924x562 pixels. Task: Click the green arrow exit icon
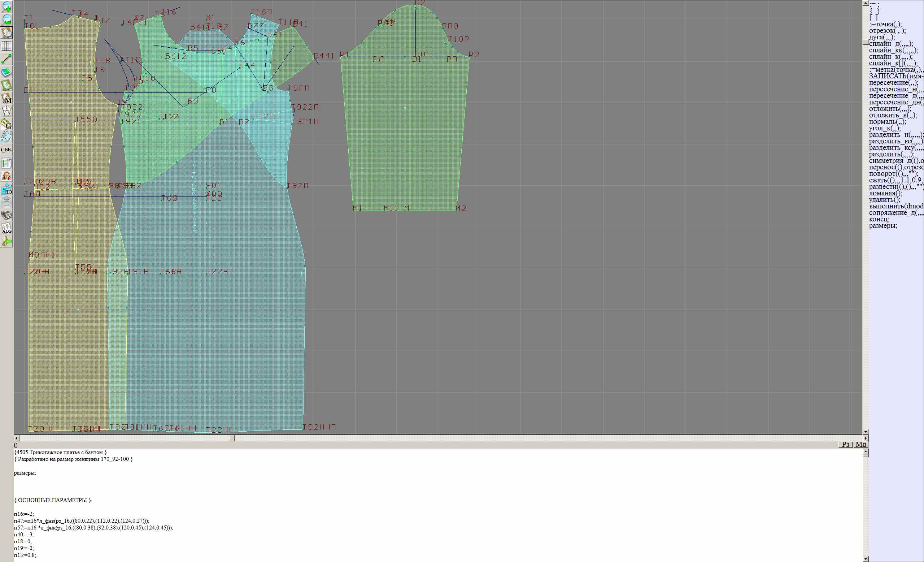pyautogui.click(x=6, y=241)
